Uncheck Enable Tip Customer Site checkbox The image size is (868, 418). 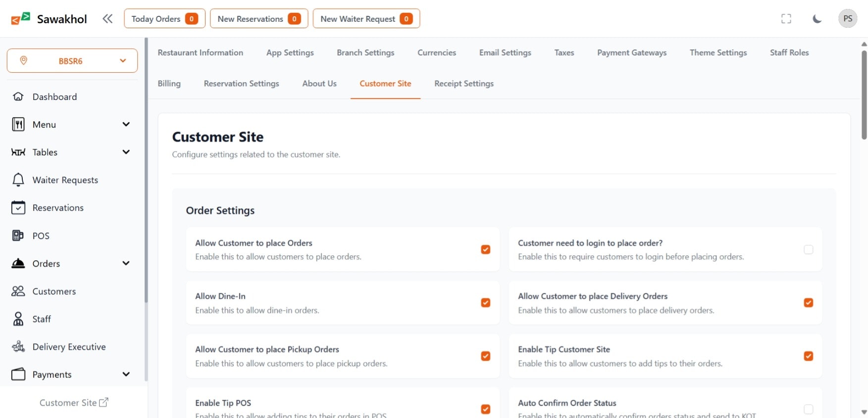[808, 356]
